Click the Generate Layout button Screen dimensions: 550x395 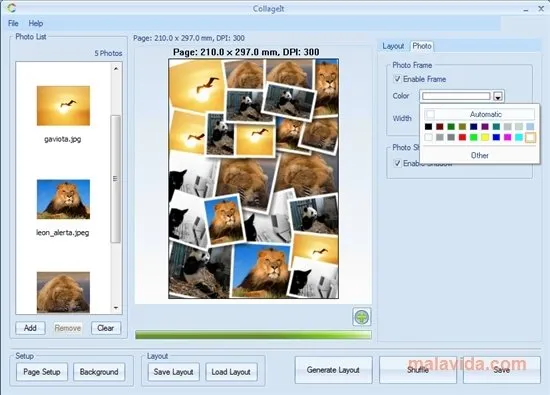(333, 370)
